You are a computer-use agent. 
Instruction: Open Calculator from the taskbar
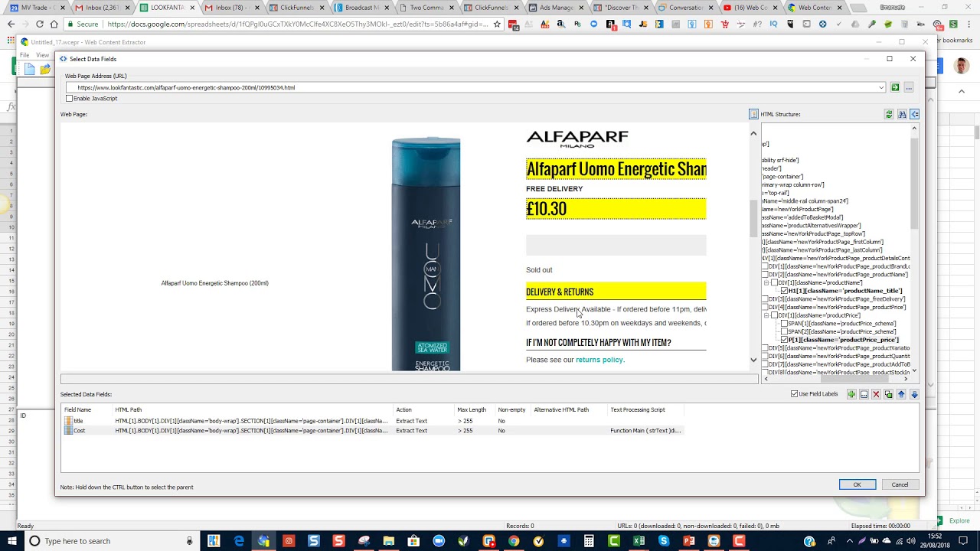click(x=589, y=541)
